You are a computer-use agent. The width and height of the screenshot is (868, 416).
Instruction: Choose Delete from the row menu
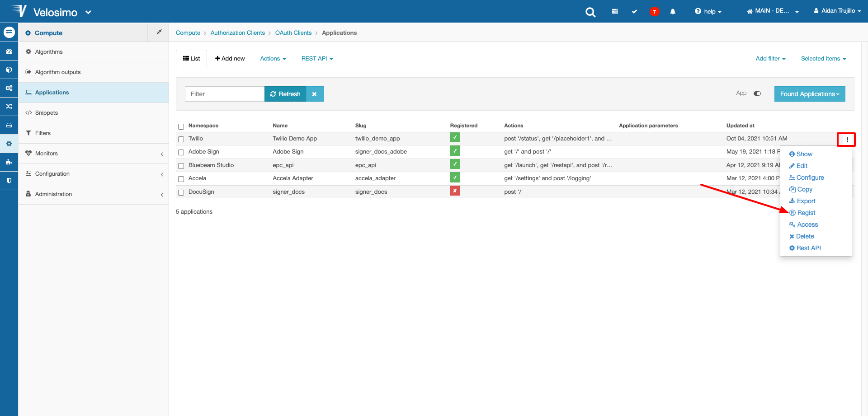802,236
